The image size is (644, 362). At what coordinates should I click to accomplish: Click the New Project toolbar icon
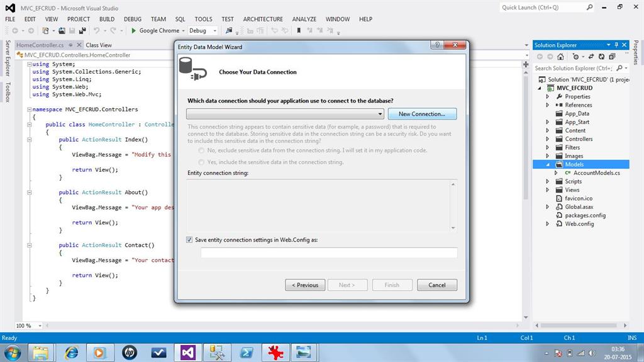pos(45,31)
